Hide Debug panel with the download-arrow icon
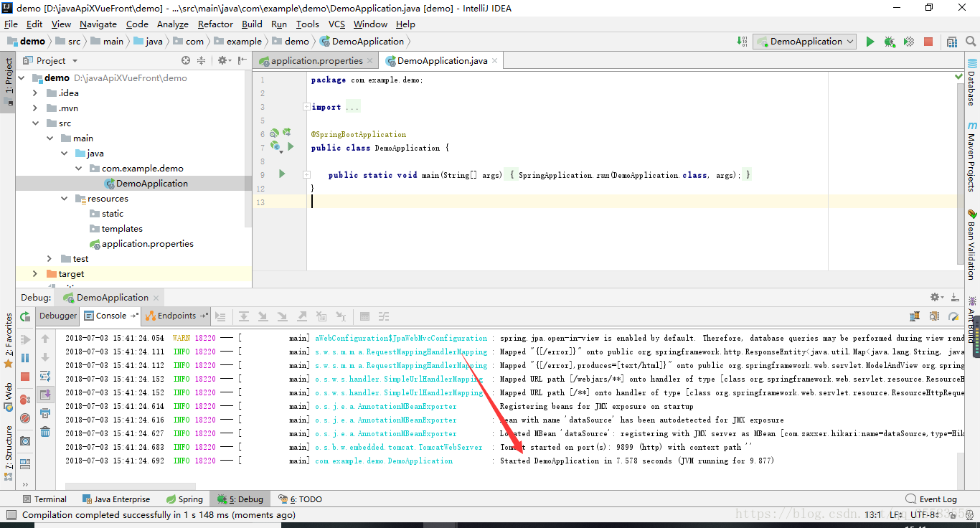 point(955,297)
